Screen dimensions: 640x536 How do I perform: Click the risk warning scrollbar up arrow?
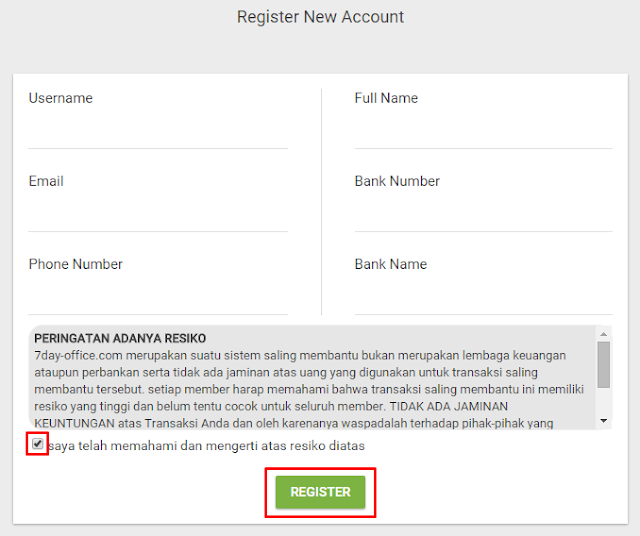coord(603,334)
